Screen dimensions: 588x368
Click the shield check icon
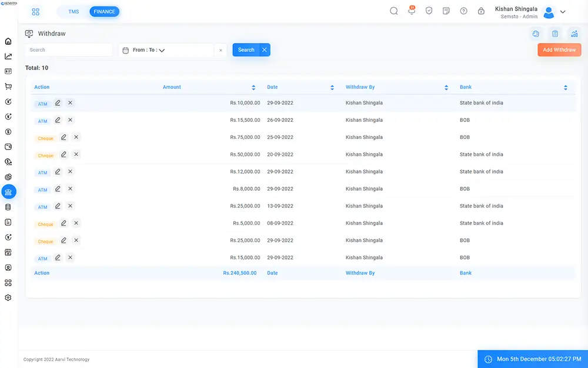coord(429,11)
